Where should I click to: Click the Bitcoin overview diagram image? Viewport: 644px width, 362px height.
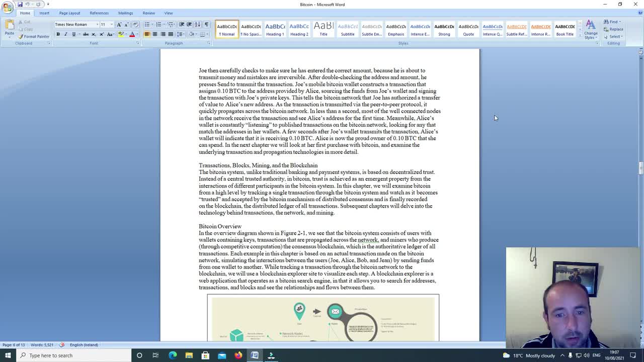click(323, 318)
